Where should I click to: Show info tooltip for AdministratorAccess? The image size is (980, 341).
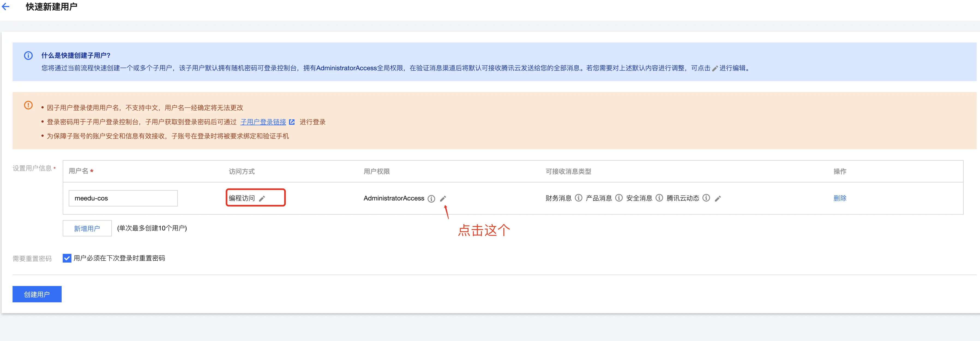431,199
